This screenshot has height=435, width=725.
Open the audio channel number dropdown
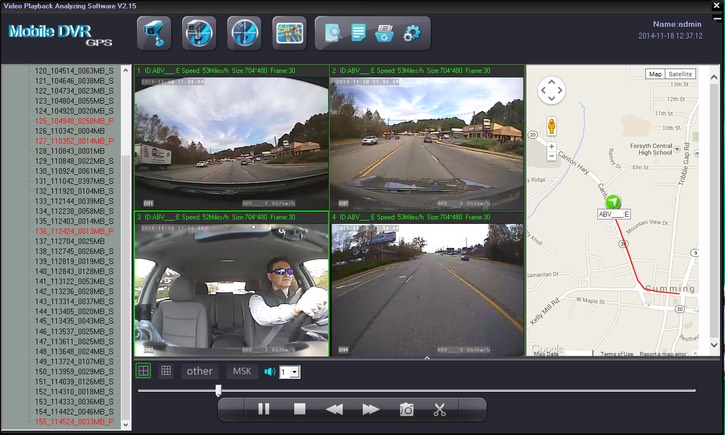289,372
